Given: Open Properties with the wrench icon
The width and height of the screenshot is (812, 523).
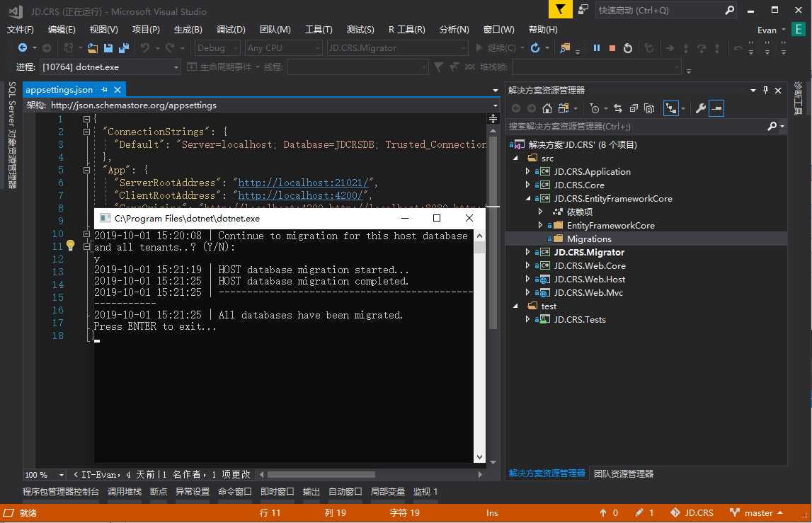Looking at the screenshot, I should pos(701,108).
